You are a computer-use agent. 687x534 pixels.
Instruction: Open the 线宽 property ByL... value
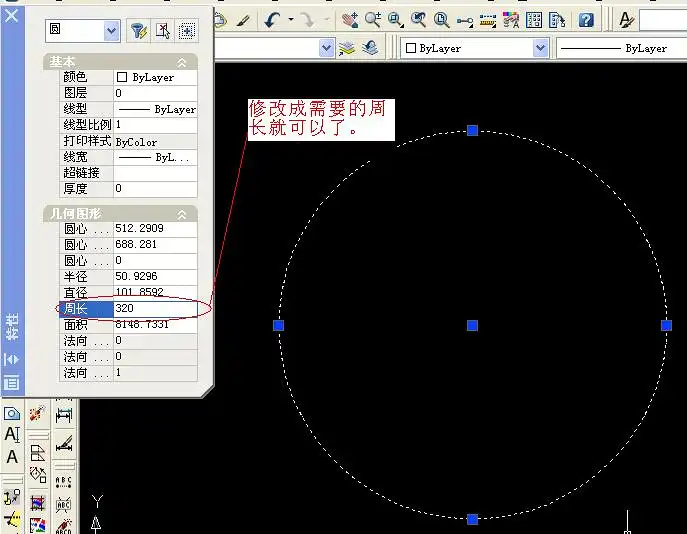click(x=155, y=157)
